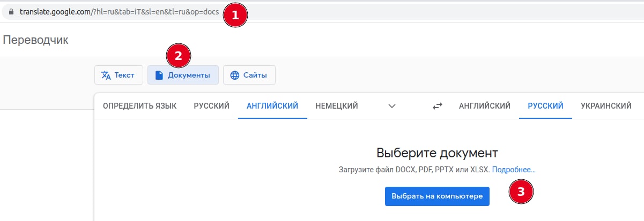Click the globe icon on the Сайты button

[234, 75]
